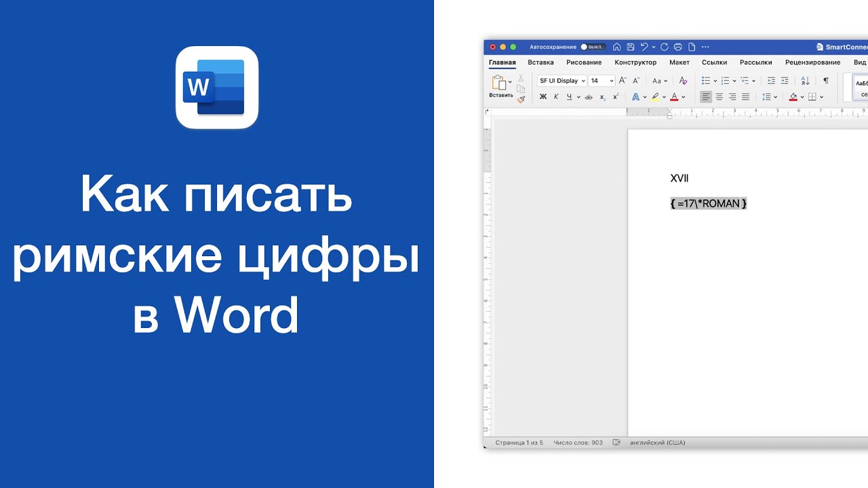Image resolution: width=868 pixels, height=488 pixels.
Task: Open the undo history dropdown arrow
Action: pyautogui.click(x=654, y=47)
